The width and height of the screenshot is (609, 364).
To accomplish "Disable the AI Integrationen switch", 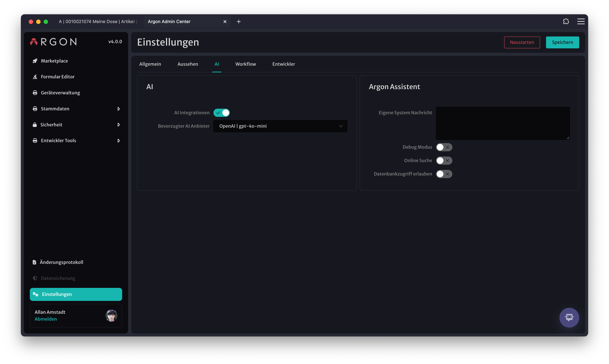I will pyautogui.click(x=221, y=113).
